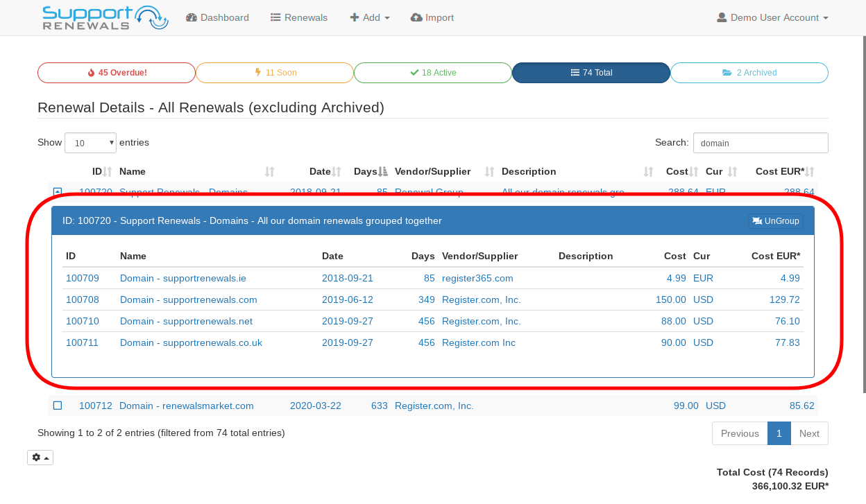This screenshot has height=504, width=866.
Task: Click days value 349
Action: (426, 299)
